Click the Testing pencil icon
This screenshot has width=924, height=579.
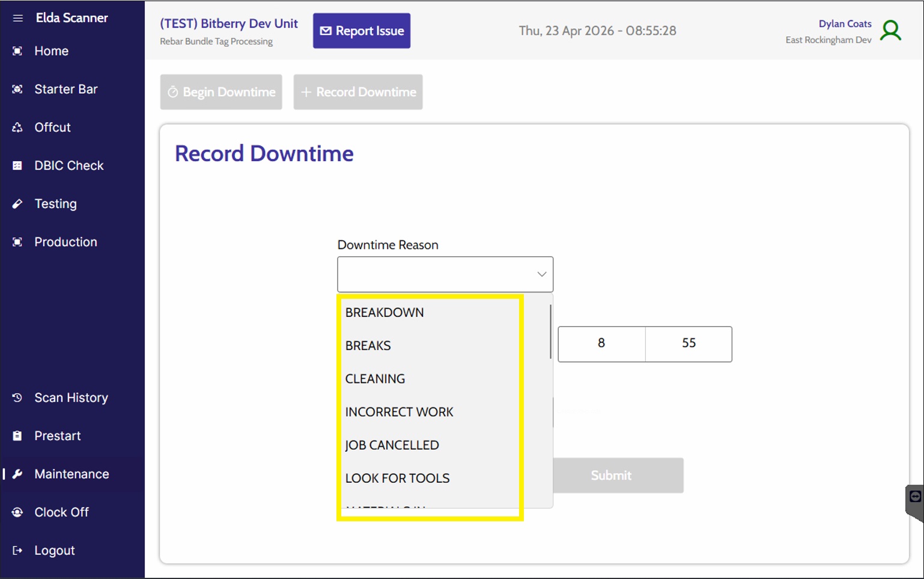click(17, 204)
